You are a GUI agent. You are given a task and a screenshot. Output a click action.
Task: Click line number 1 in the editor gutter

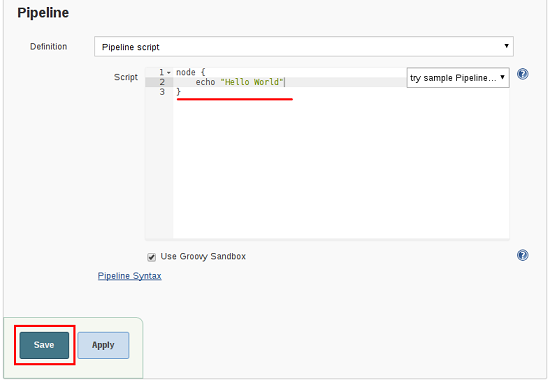tap(161, 72)
